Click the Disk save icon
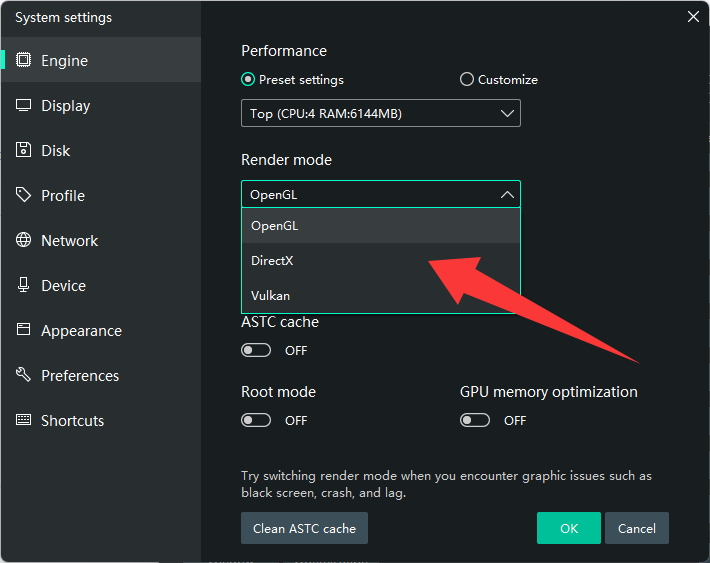This screenshot has width=710, height=563. pos(24,151)
